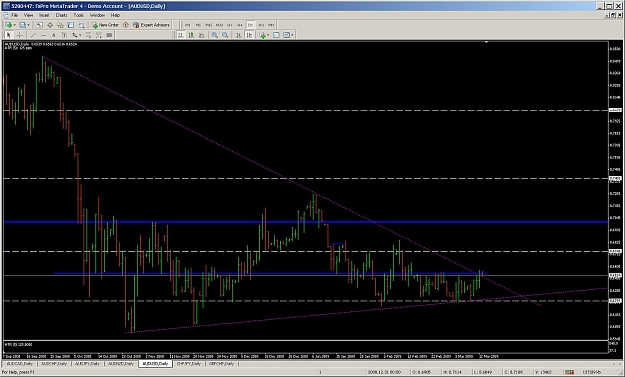Screen dimensions: 625x377
Task: Click the 'C: 0.7100' status value
Action: tap(514, 372)
